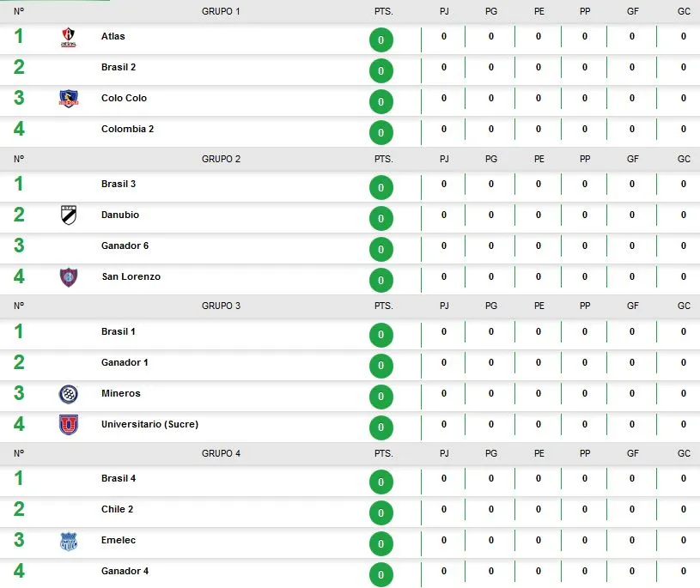
Task: Open the Colo Colo team name link
Action: pos(124,98)
